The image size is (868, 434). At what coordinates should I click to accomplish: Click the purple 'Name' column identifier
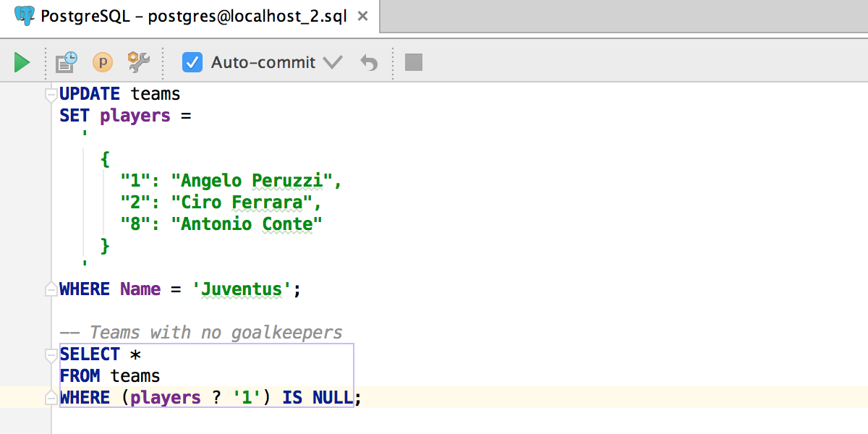(x=140, y=289)
